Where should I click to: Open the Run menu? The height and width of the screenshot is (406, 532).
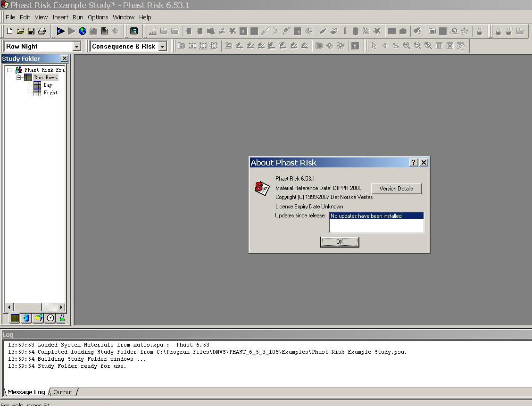click(78, 17)
